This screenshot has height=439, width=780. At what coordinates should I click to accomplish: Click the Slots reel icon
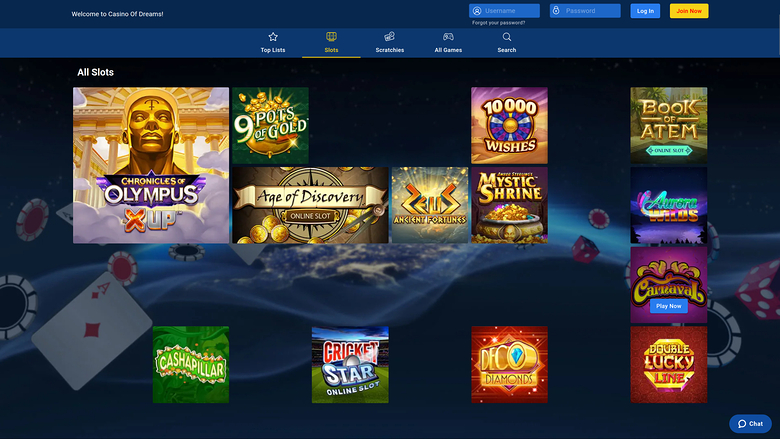coord(331,36)
